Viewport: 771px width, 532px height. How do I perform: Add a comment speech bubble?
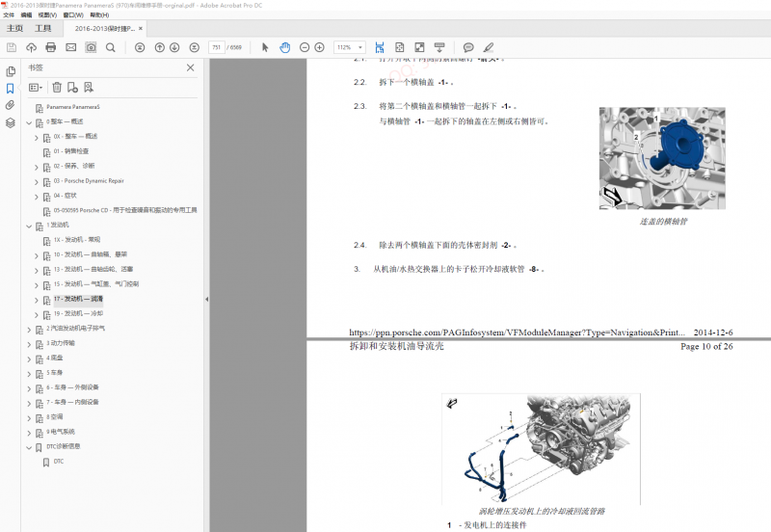click(x=468, y=47)
